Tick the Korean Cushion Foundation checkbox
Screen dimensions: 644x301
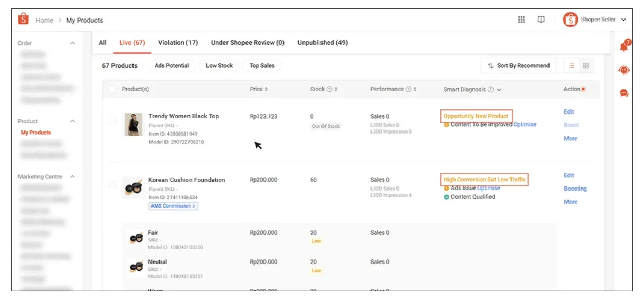112,184
